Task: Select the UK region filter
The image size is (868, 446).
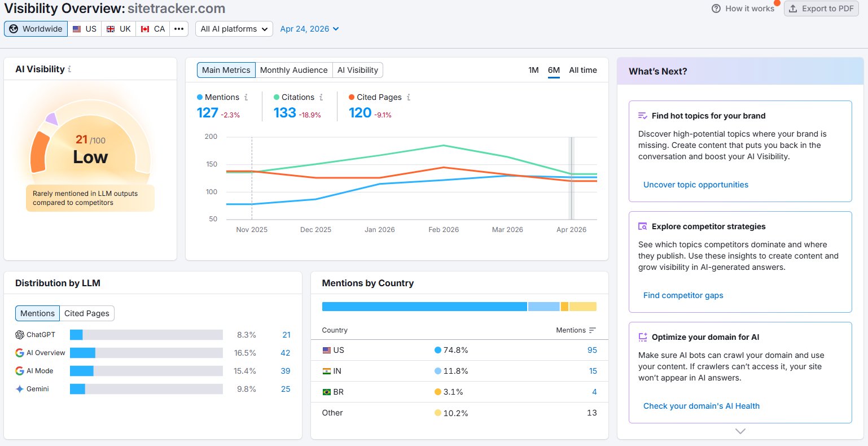Action: (119, 29)
